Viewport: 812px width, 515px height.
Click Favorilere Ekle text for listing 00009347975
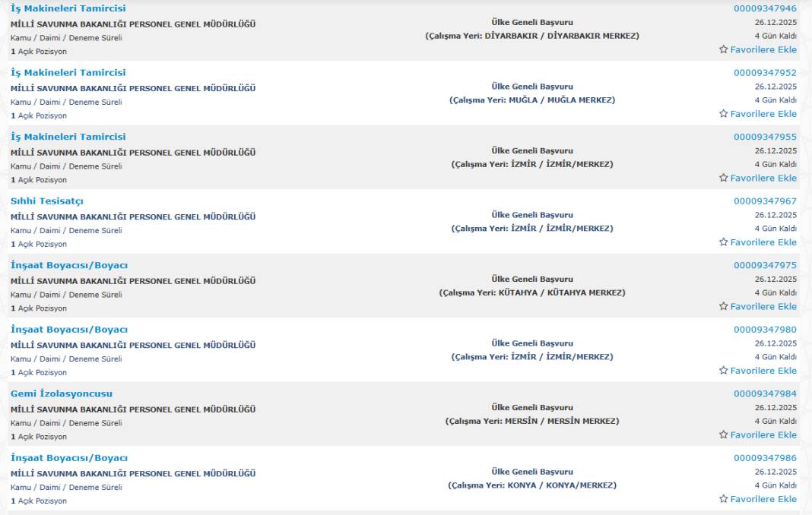763,306
